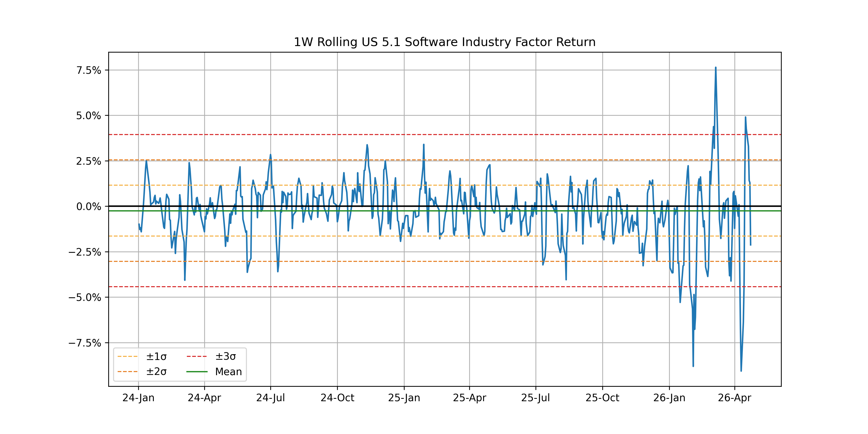Image resolution: width=868 pixels, height=434 pixels.
Task: Select the 25-Oct x-axis label
Action: point(602,398)
